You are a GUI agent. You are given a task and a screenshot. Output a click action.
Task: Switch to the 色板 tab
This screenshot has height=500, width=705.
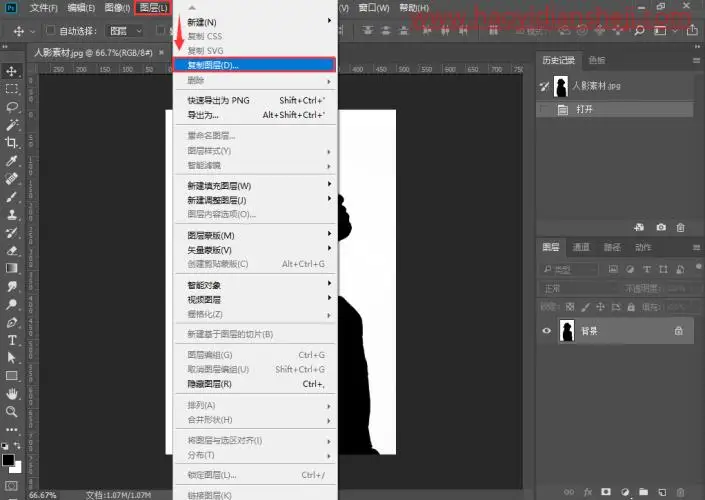[x=597, y=60]
